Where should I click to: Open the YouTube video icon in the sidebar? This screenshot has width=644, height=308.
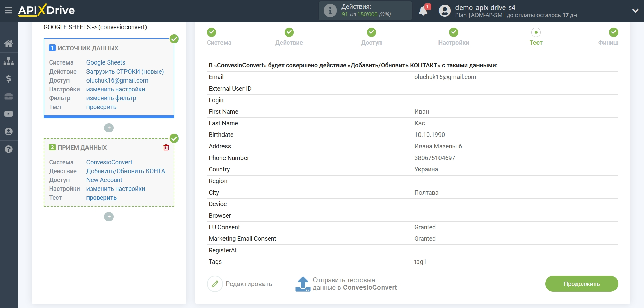[x=8, y=114]
